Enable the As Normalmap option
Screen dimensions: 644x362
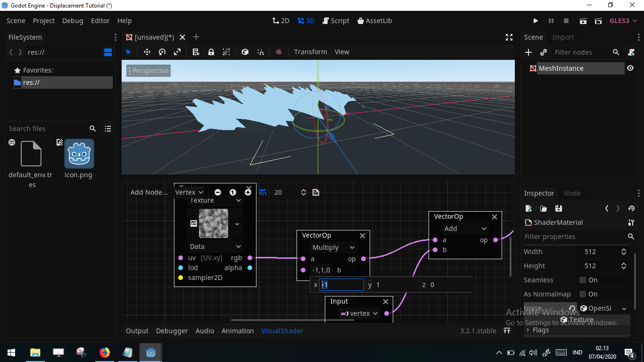583,294
